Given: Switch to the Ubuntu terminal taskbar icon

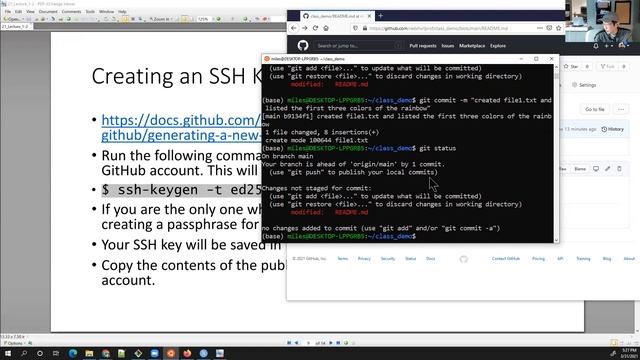Looking at the screenshot, I should pyautogui.click(x=171, y=353).
